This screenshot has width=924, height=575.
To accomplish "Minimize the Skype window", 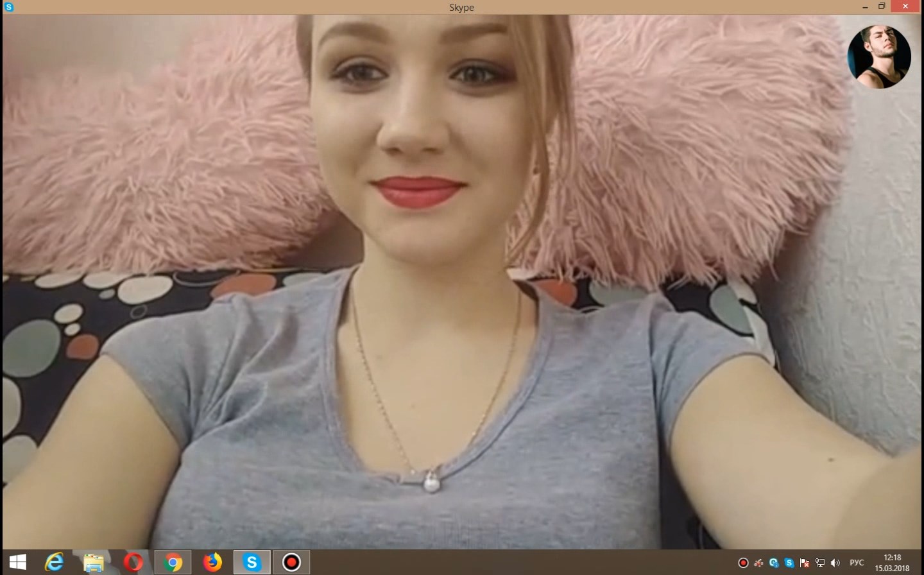I will click(x=865, y=6).
